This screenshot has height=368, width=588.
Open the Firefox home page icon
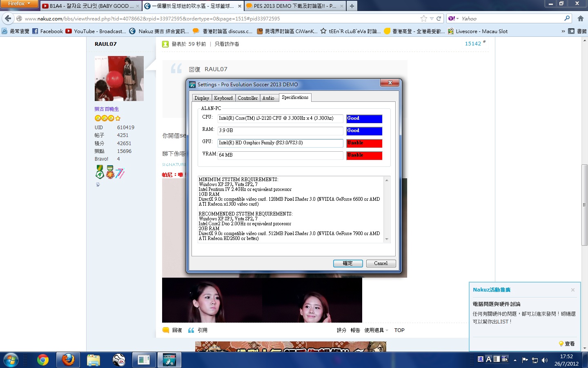tap(580, 18)
